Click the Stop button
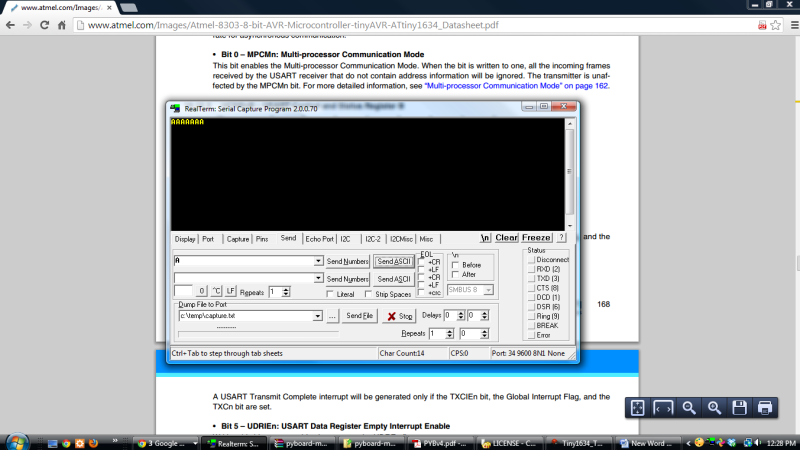800x450 pixels. pyautogui.click(x=400, y=316)
